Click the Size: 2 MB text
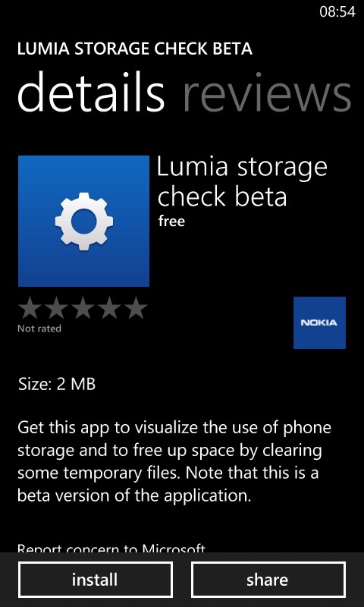This screenshot has width=364, height=607. pyautogui.click(x=56, y=385)
